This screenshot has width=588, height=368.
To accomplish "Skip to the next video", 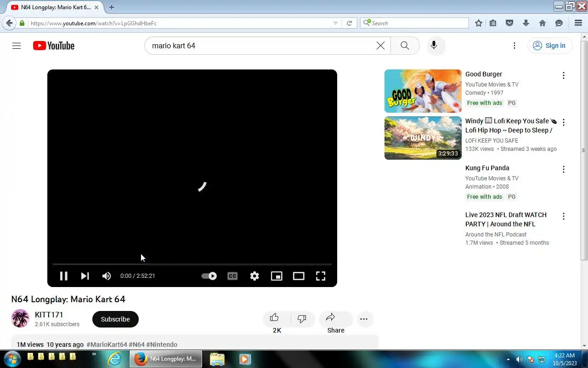I will coord(85,276).
